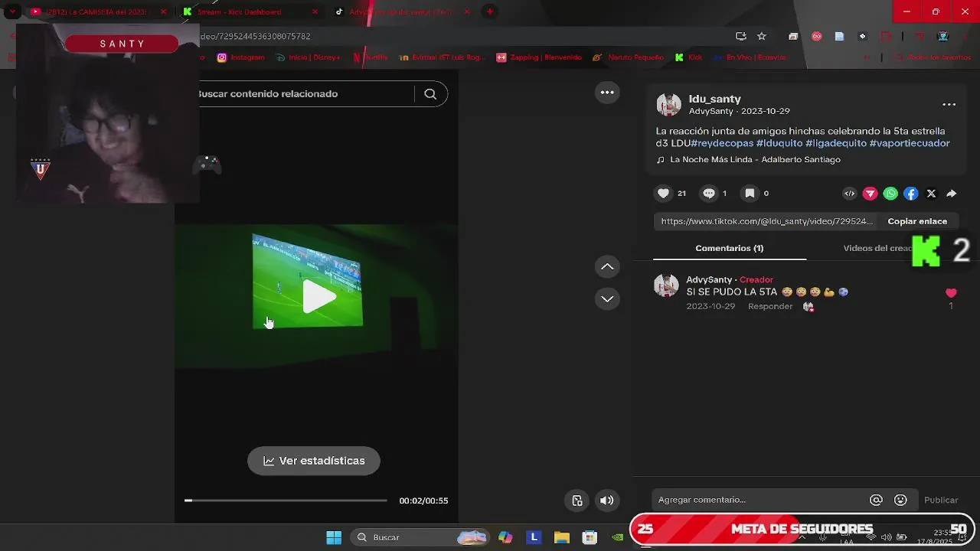The width and height of the screenshot is (980, 551).
Task: Click the taskbar Buscar search box
Action: (x=420, y=537)
